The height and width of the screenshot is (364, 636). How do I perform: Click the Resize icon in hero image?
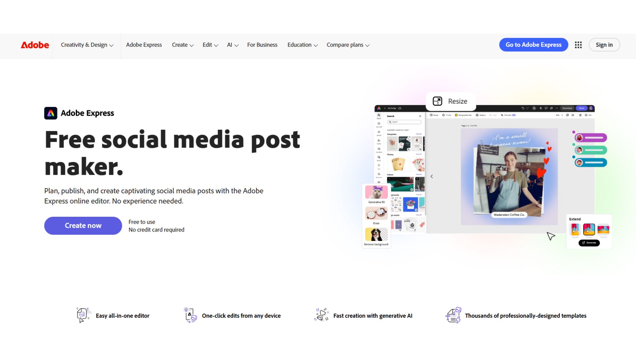(437, 101)
